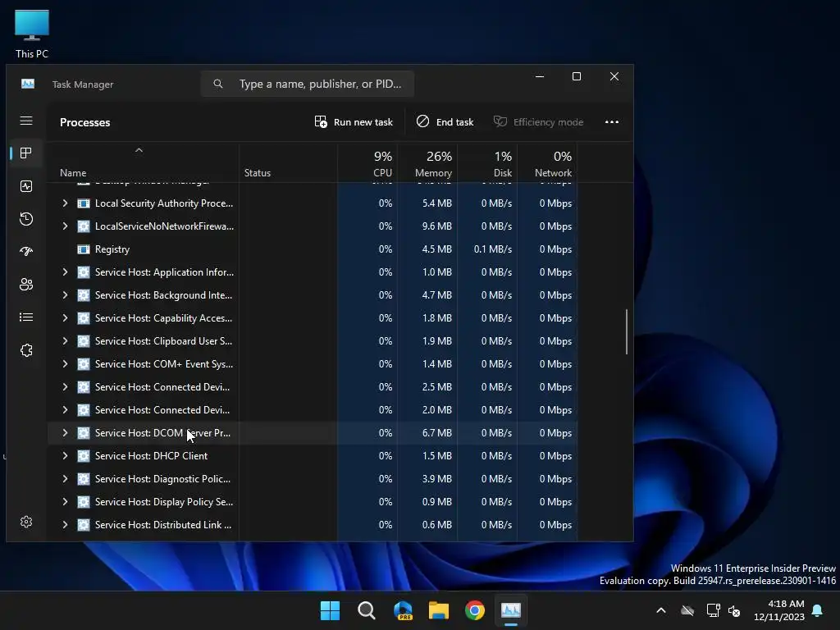Click the Local Security Authority process icon
840x630 pixels.
pyautogui.click(x=84, y=203)
